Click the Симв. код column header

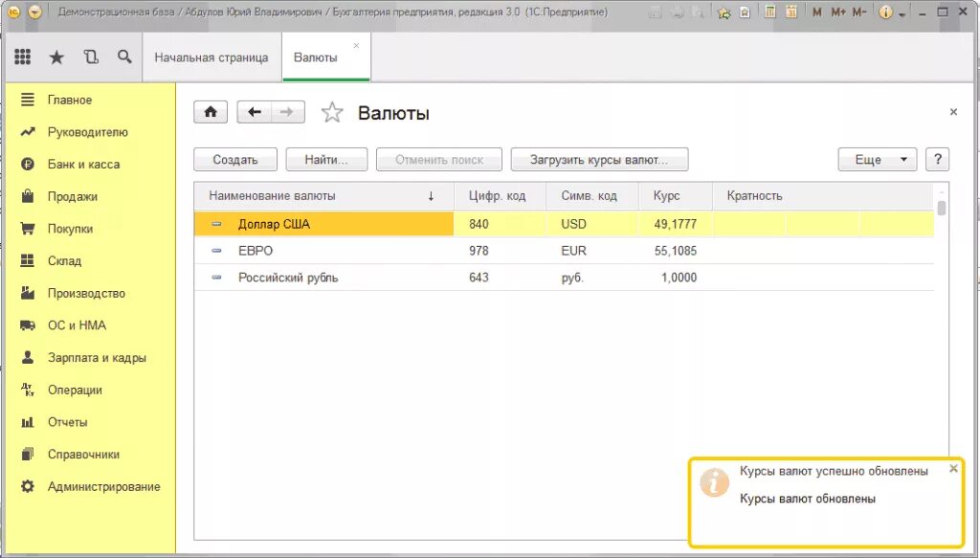(x=591, y=195)
